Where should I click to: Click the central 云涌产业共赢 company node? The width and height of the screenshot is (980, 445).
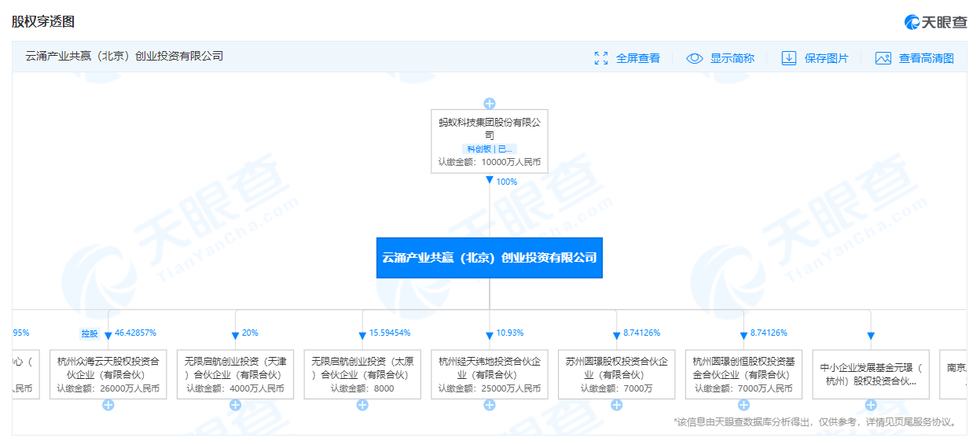pos(490,258)
